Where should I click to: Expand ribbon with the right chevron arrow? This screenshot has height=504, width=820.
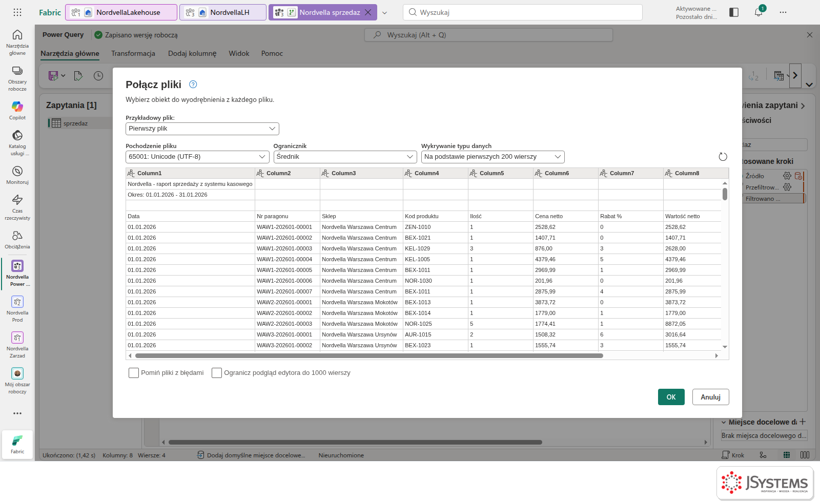point(795,76)
